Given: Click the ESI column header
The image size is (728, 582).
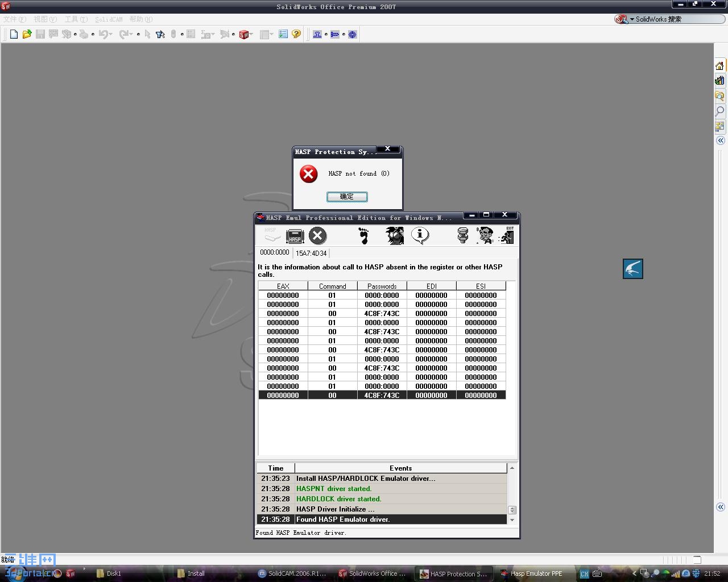Looking at the screenshot, I should pos(481,286).
